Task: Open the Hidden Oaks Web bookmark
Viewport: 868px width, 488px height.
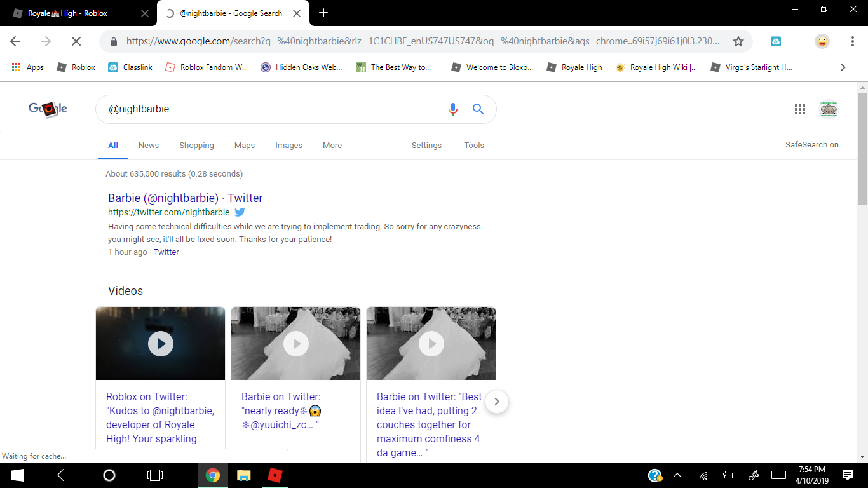Action: [301, 67]
